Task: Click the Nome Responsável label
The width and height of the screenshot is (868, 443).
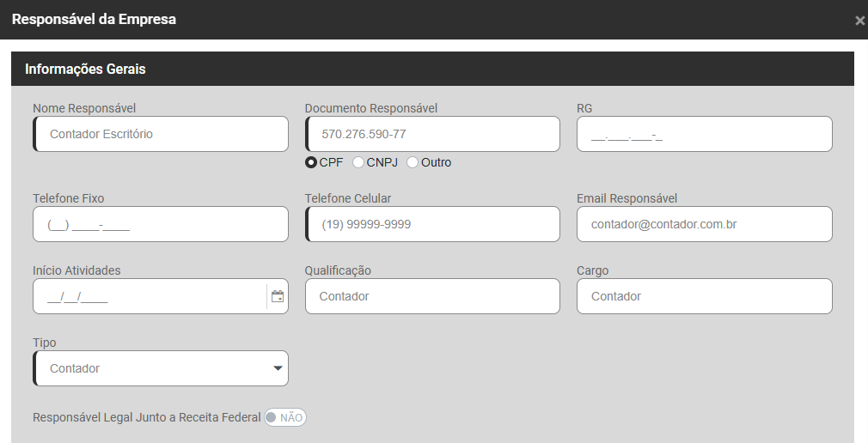Action: tap(84, 108)
